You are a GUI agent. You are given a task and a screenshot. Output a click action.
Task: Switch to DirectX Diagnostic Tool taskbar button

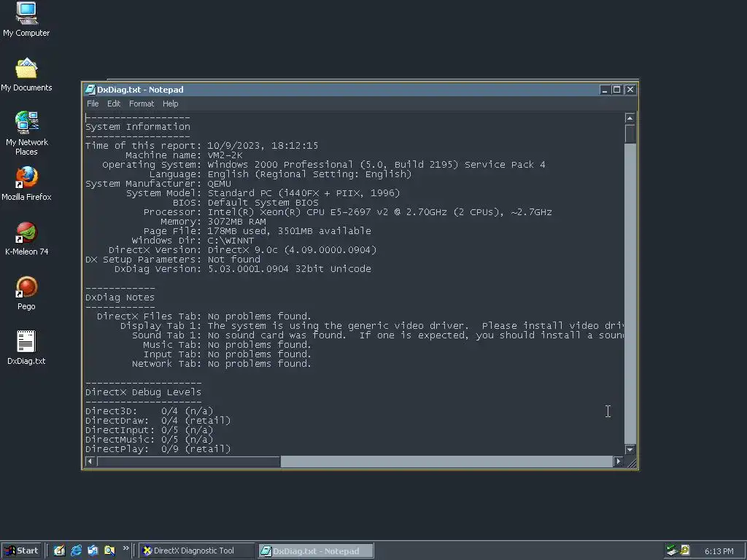[196, 551]
